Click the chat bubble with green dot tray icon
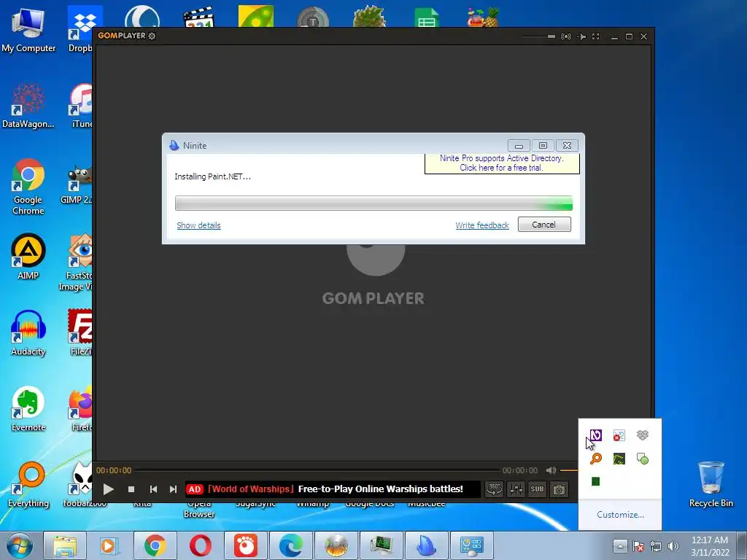The height and width of the screenshot is (560, 747). pos(642,459)
